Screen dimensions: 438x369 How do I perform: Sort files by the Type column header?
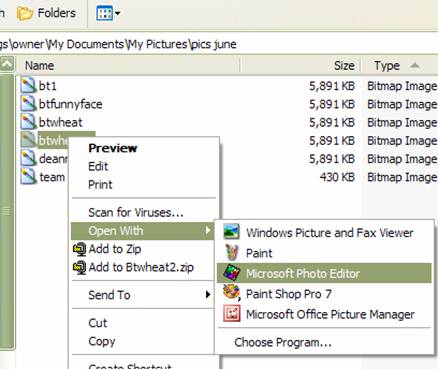(400, 65)
